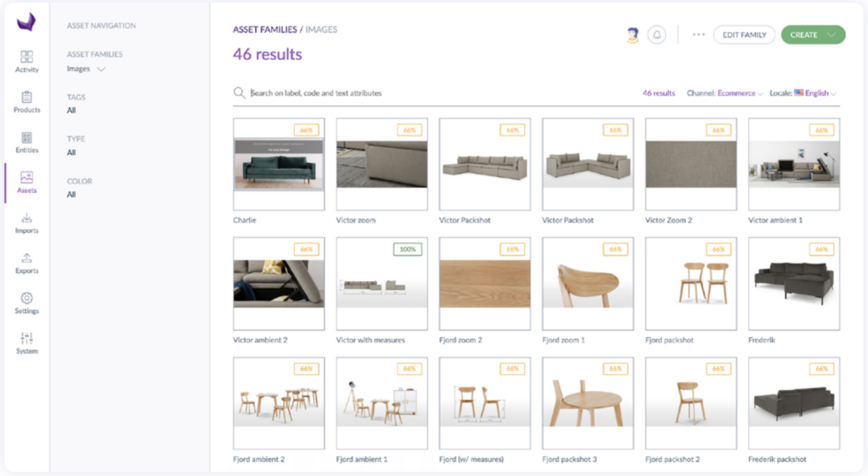This screenshot has width=868, height=476.
Task: Open the three-dots more options menu
Action: pyautogui.click(x=698, y=35)
